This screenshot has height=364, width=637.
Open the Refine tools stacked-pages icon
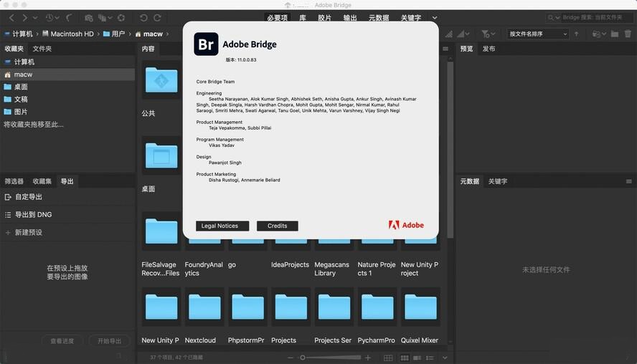tap(105, 18)
